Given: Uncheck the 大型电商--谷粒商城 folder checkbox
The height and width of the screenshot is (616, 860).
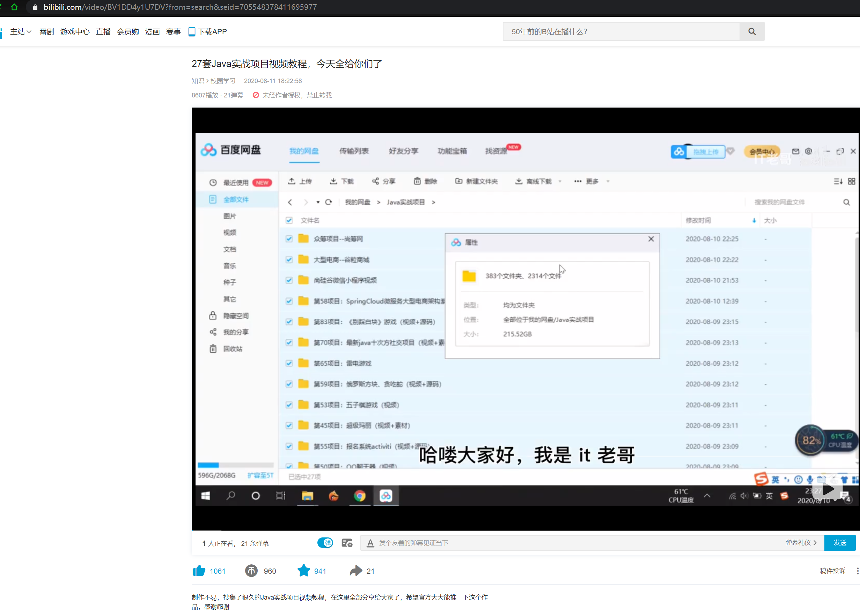Looking at the screenshot, I should (x=289, y=259).
